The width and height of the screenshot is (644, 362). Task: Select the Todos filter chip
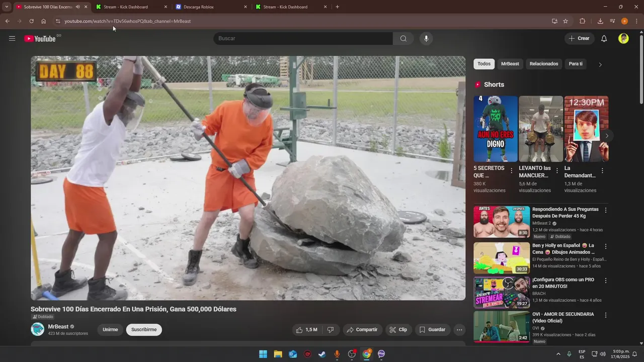pos(484,64)
